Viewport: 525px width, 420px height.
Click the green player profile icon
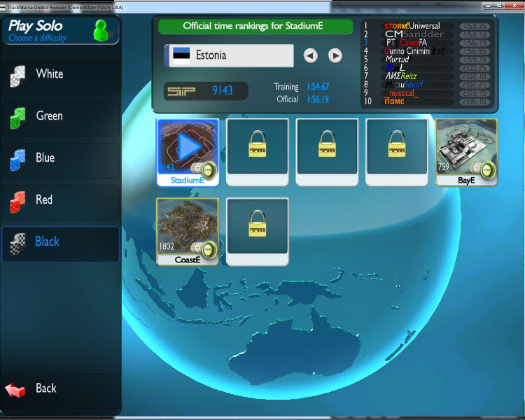pos(101,31)
